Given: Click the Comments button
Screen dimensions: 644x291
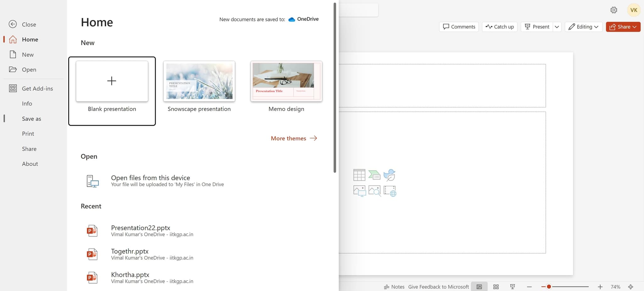Looking at the screenshot, I should (x=459, y=27).
